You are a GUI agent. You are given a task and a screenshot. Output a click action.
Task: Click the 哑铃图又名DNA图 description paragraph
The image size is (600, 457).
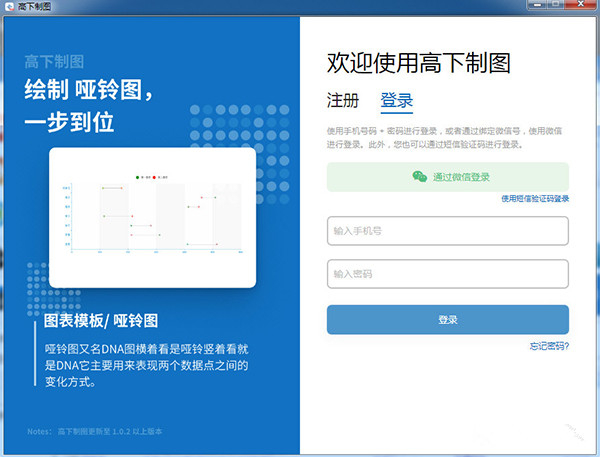click(147, 365)
